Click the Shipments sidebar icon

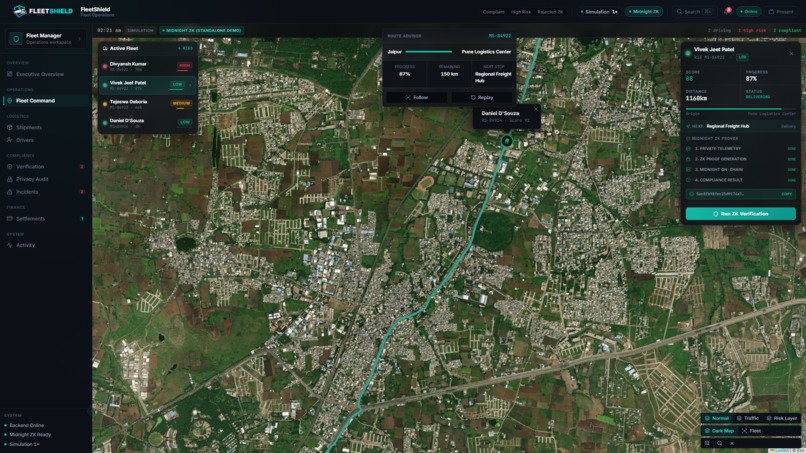click(9, 128)
